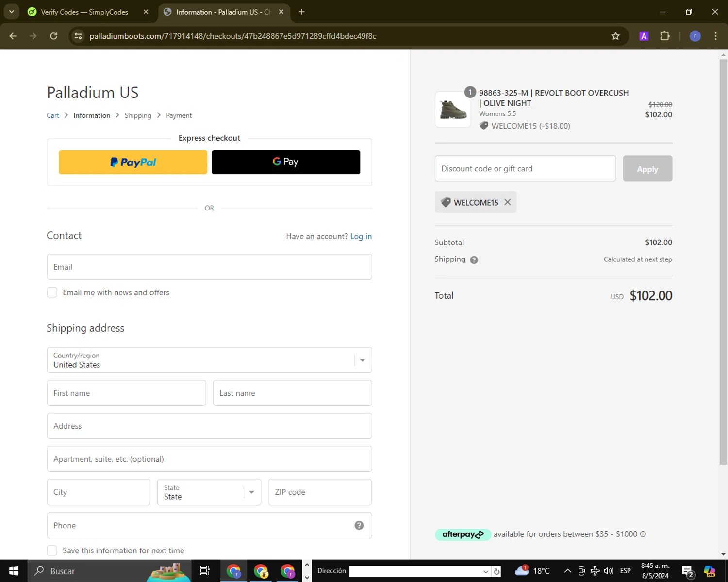Click the afterpay logo badge
This screenshot has width=728, height=582.
pyautogui.click(x=463, y=534)
